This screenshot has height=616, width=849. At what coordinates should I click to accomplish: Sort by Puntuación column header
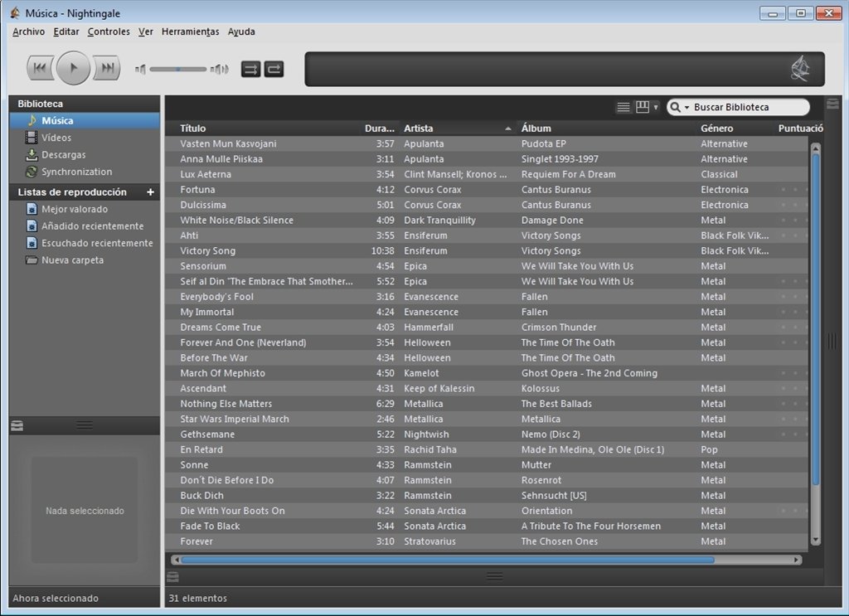click(800, 129)
